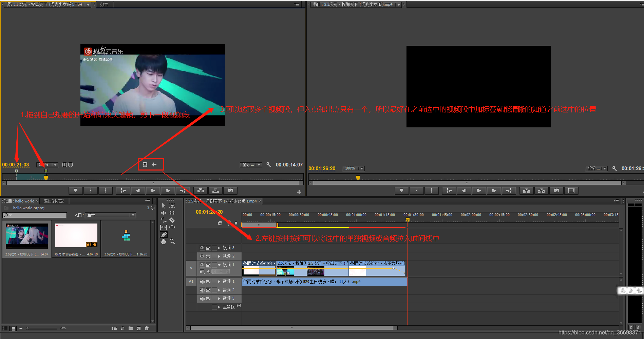Viewport: 644px width, 339px height.
Task: Hide the 视频 1 track eye
Action: pos(202,265)
